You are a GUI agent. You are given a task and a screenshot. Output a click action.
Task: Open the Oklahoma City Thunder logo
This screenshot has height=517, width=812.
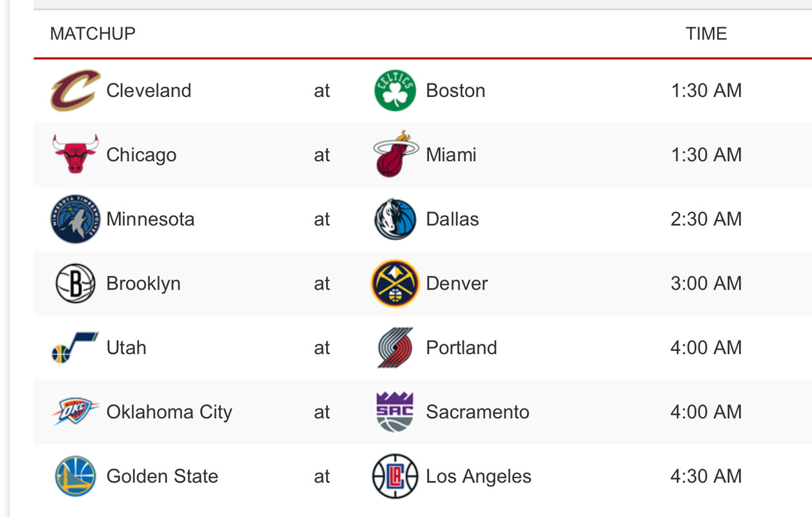click(x=76, y=412)
